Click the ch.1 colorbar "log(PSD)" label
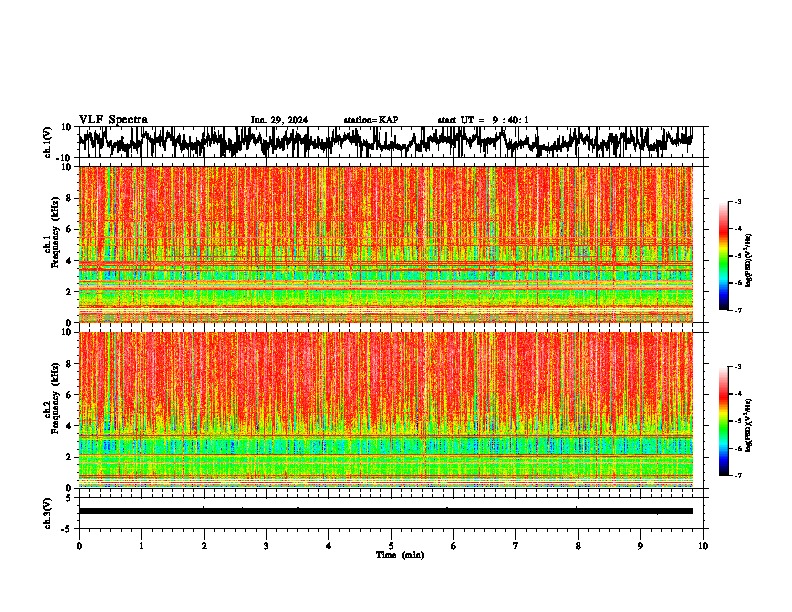 tap(748, 260)
